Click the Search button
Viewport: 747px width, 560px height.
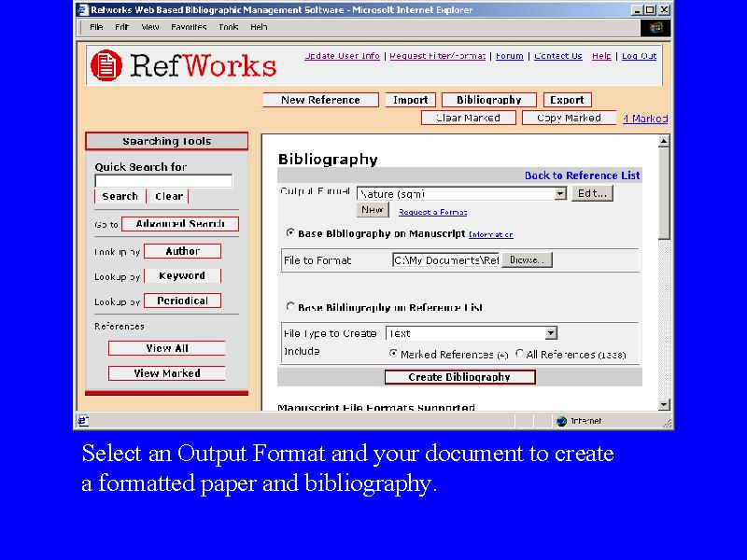tap(120, 196)
